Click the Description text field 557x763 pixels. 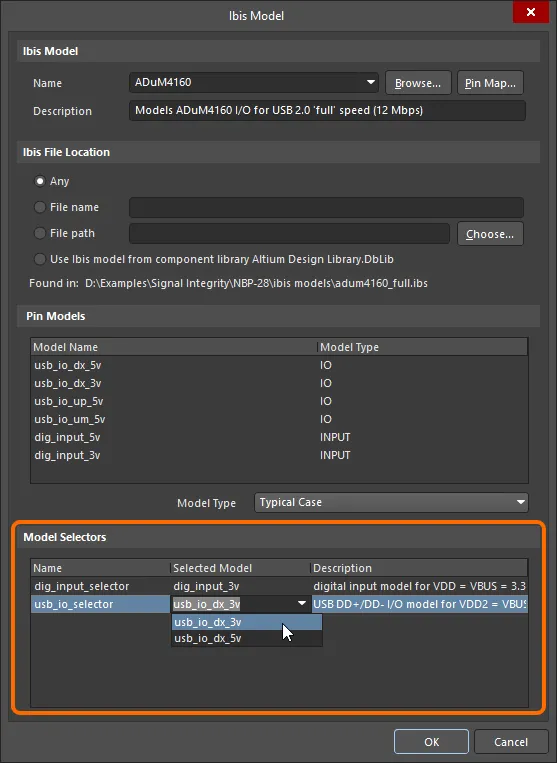327,110
